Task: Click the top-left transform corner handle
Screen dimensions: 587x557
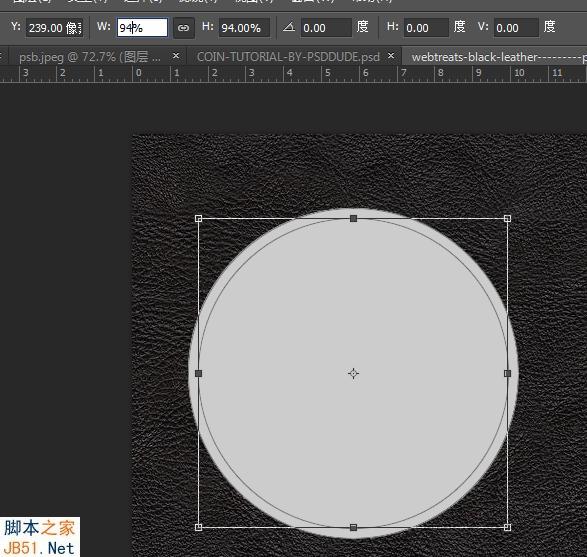Action: (x=198, y=218)
